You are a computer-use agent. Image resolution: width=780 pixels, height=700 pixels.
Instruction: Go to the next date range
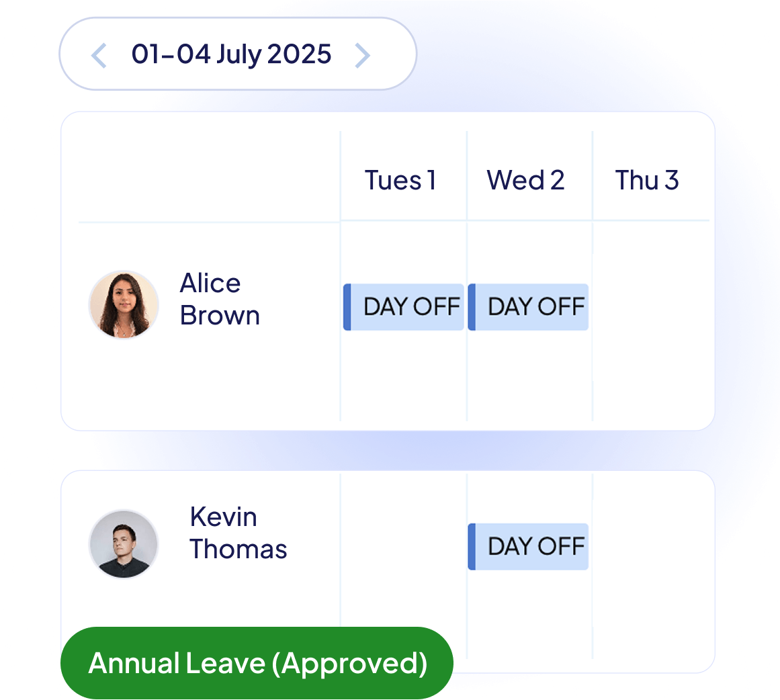click(x=362, y=55)
